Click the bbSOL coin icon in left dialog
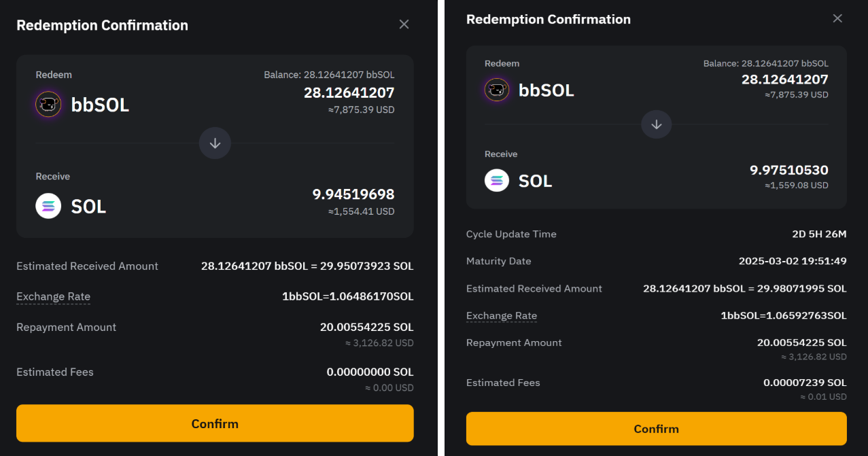868x456 pixels. (x=48, y=105)
